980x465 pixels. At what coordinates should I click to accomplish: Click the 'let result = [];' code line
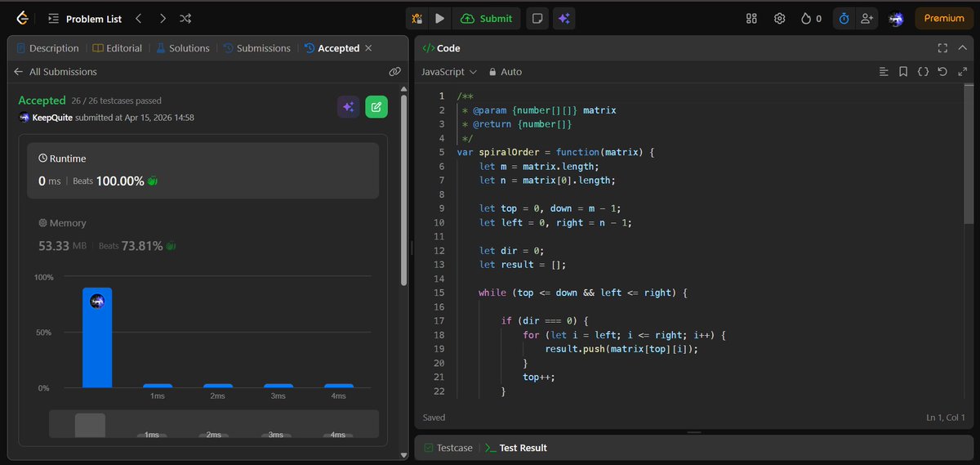523,264
